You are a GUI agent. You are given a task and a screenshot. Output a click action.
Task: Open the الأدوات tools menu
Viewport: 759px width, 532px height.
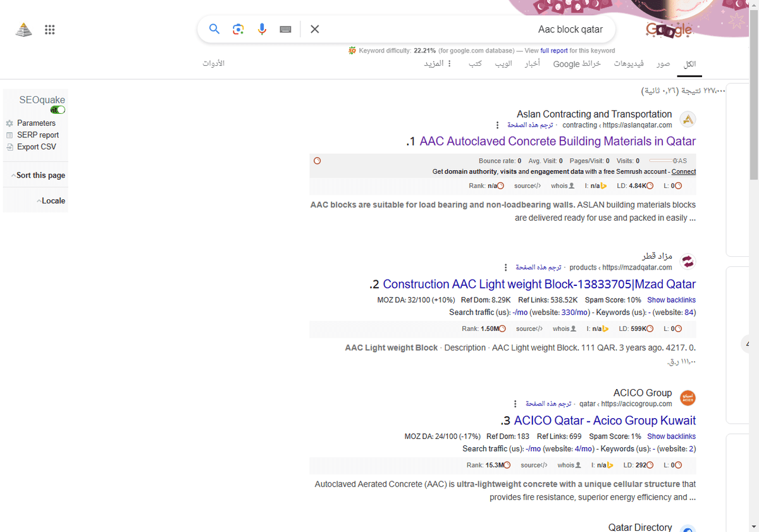click(213, 63)
